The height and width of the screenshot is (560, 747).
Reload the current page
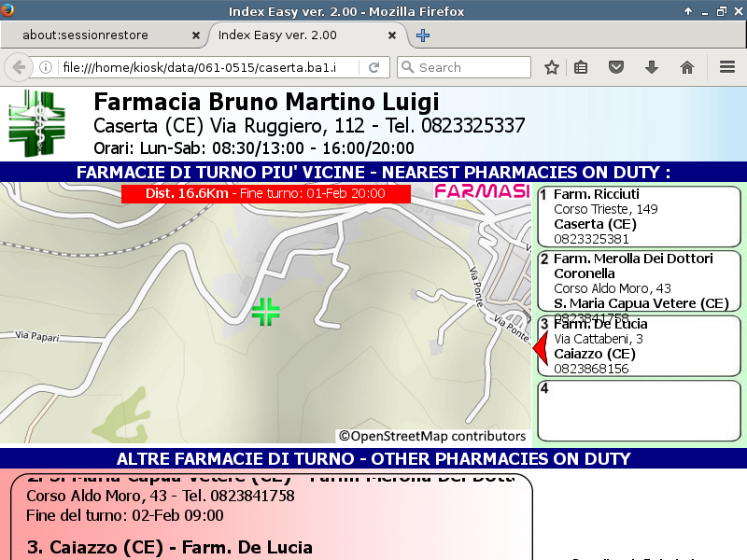[x=373, y=67]
